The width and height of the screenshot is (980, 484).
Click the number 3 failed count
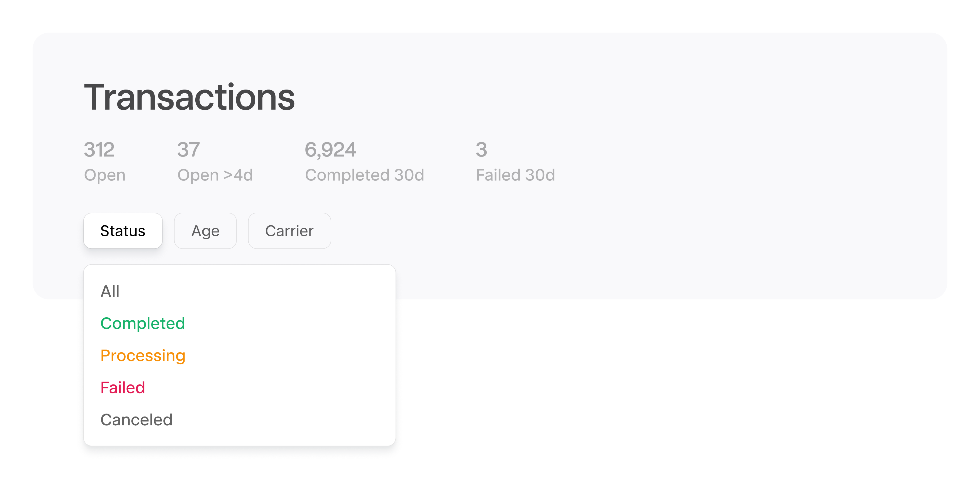click(x=482, y=150)
